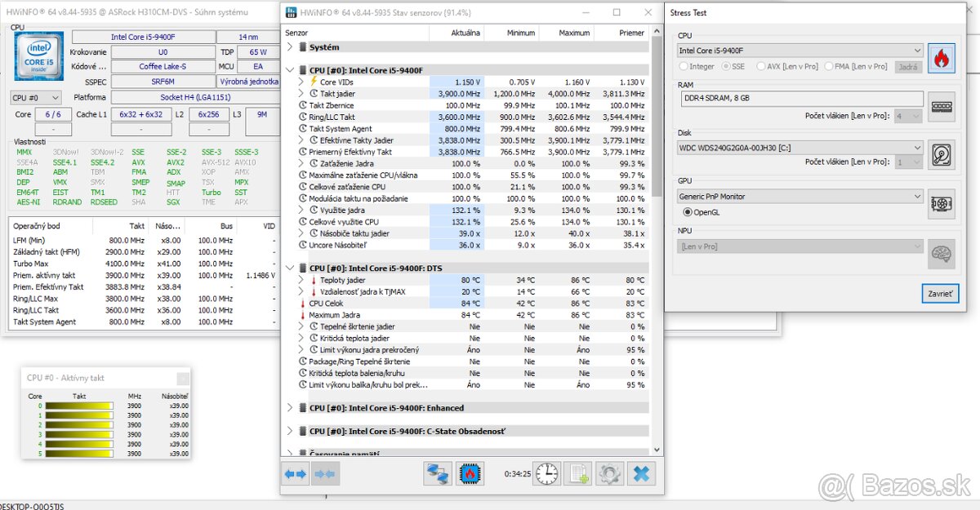Click HWiNFO icon in sensor window title

pos(289,12)
